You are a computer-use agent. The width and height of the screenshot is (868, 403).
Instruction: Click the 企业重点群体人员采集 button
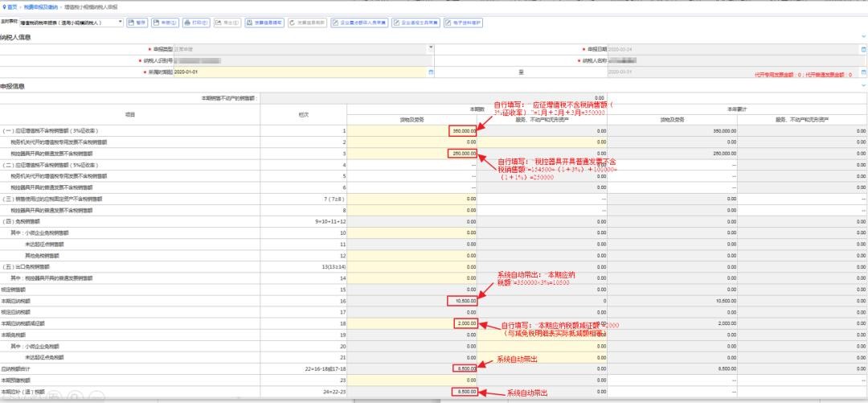point(360,23)
